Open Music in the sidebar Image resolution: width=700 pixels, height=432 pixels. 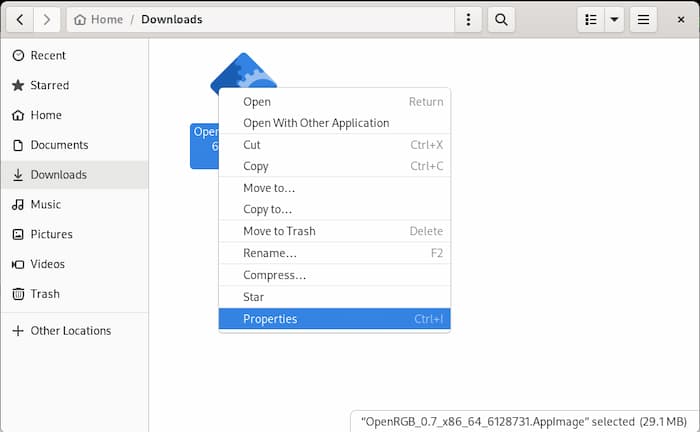pos(75,205)
